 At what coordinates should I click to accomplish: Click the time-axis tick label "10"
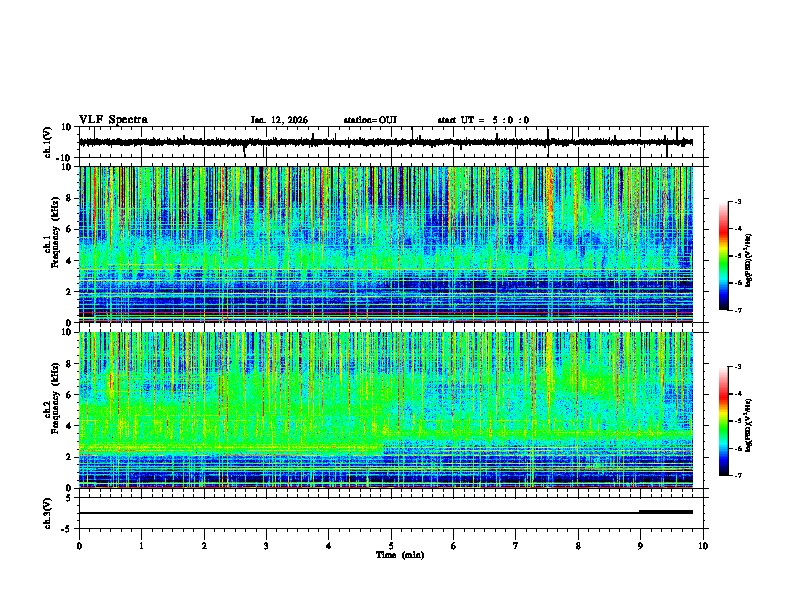703,546
